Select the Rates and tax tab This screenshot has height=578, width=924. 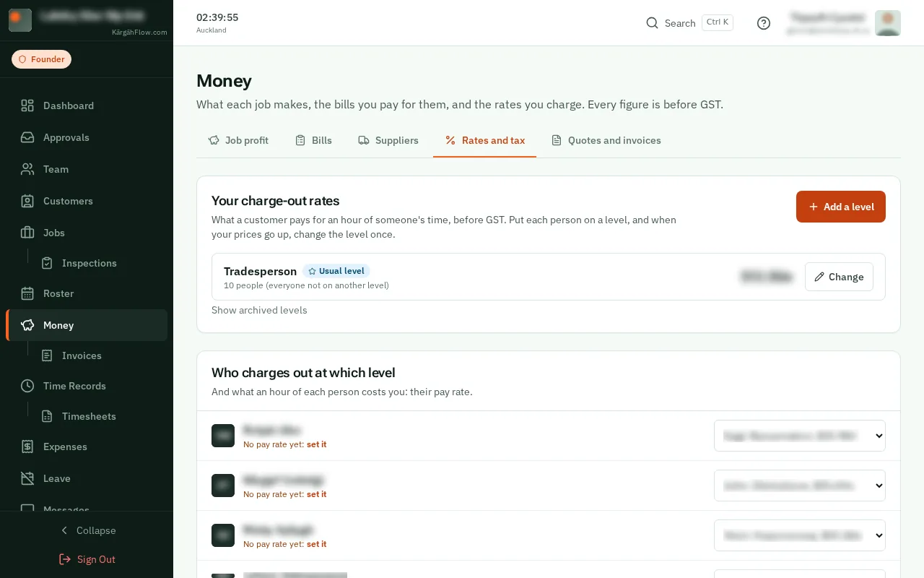click(x=485, y=140)
